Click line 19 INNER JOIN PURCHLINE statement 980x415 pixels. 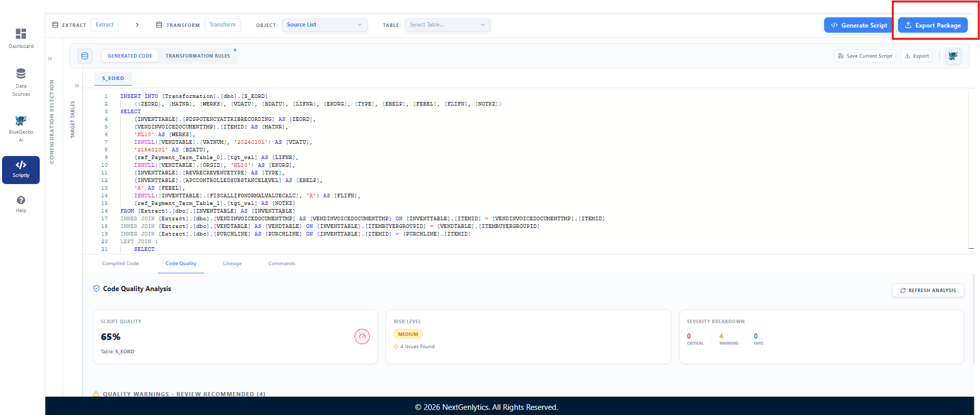tap(295, 234)
